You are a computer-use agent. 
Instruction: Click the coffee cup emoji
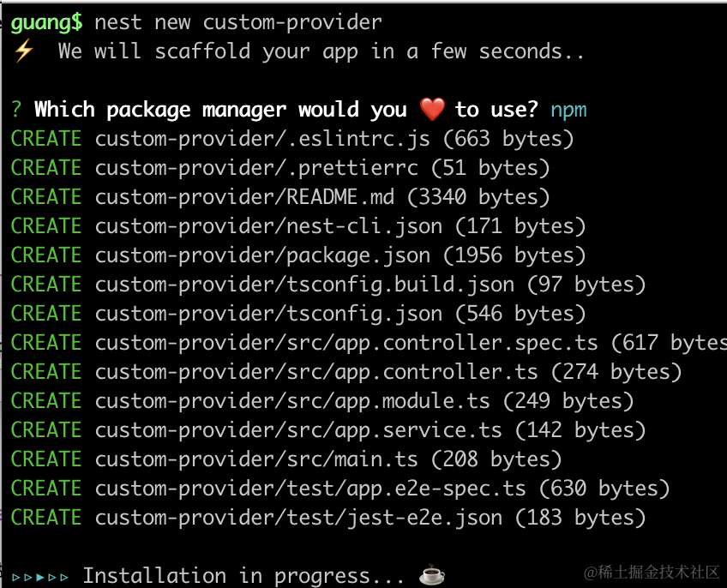click(x=432, y=576)
